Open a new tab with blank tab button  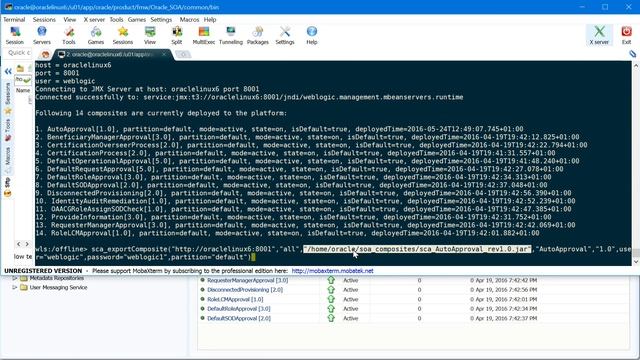(183, 54)
